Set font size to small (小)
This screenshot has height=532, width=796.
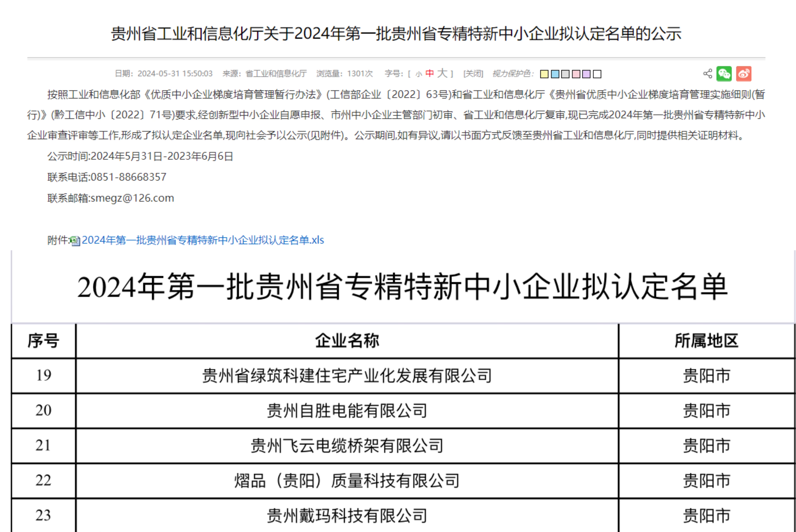[x=419, y=74]
